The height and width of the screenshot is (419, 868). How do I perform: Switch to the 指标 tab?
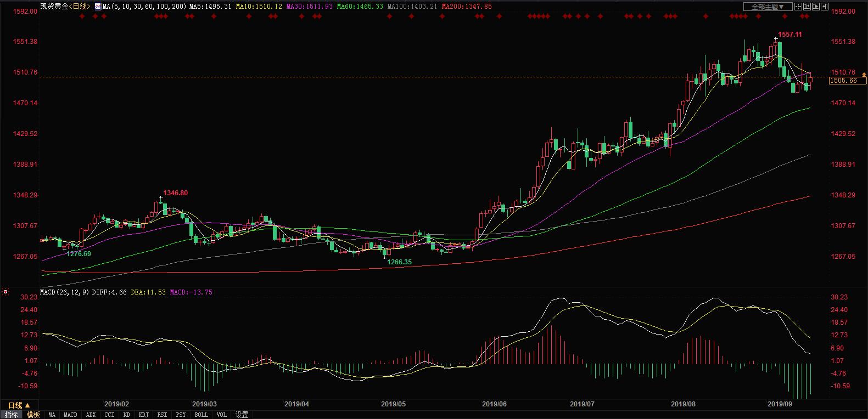11,415
